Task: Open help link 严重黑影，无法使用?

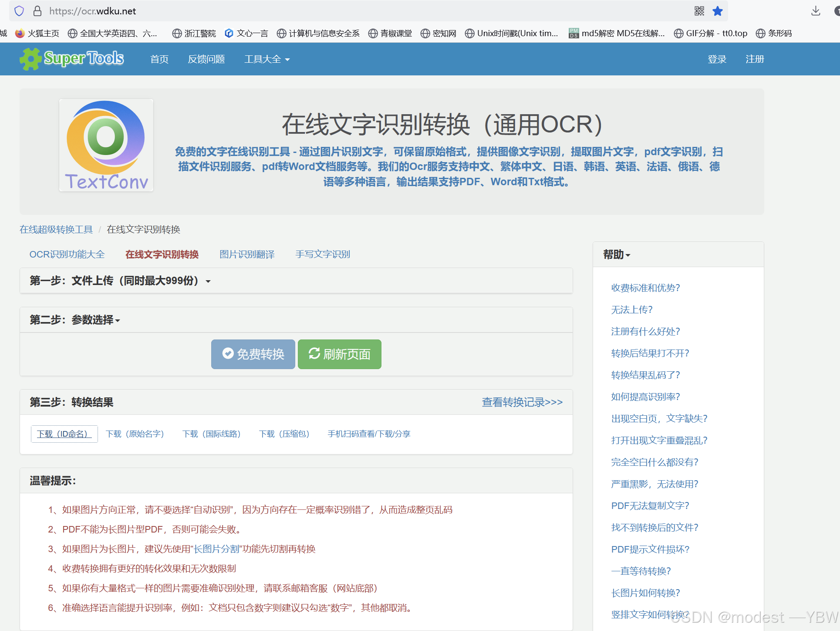Action: point(654,484)
